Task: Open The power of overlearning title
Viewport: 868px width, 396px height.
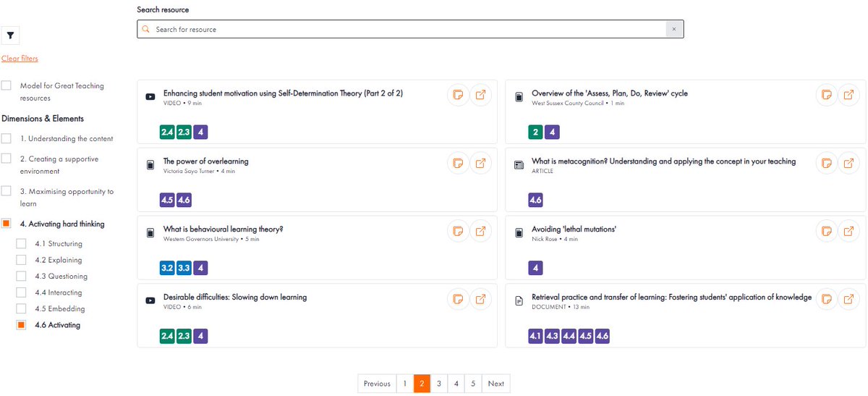Action: point(206,161)
